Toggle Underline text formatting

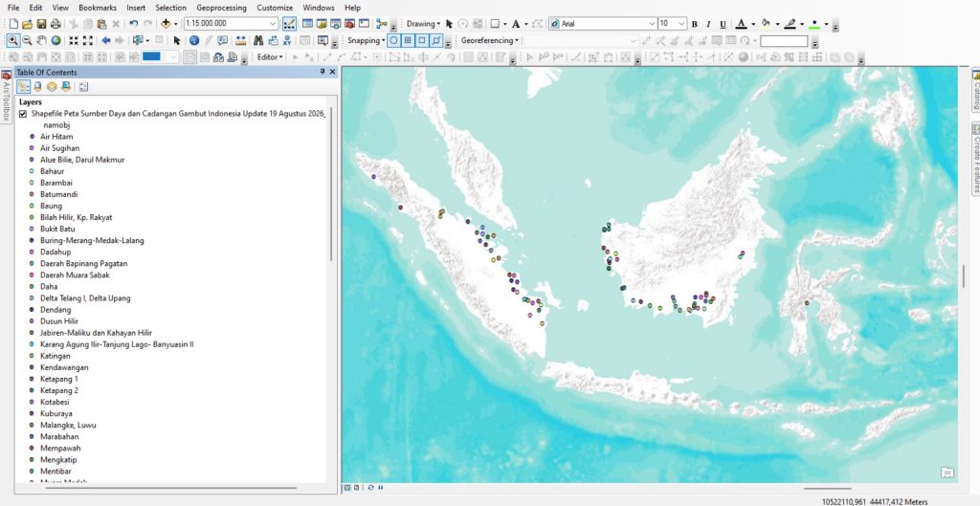[724, 24]
